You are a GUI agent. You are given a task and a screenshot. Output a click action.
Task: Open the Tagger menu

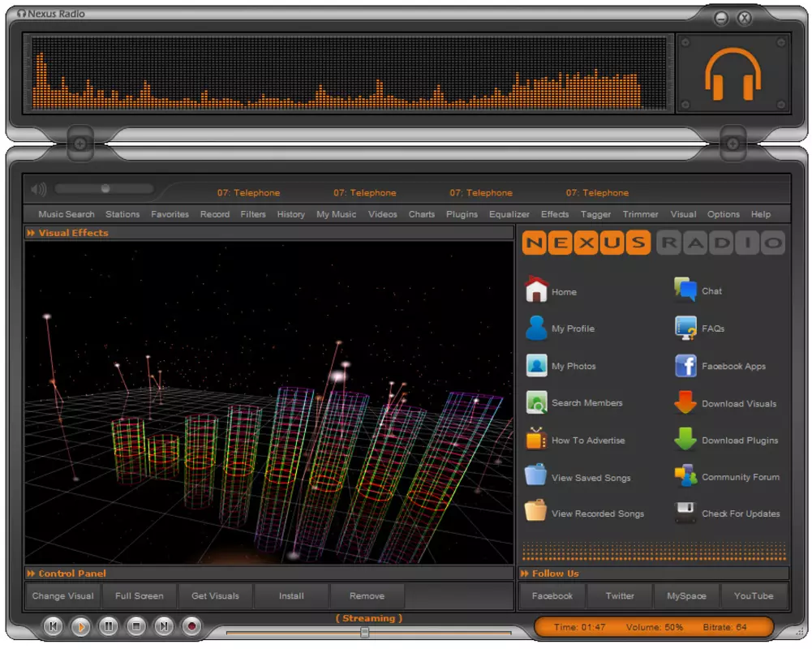pos(595,214)
